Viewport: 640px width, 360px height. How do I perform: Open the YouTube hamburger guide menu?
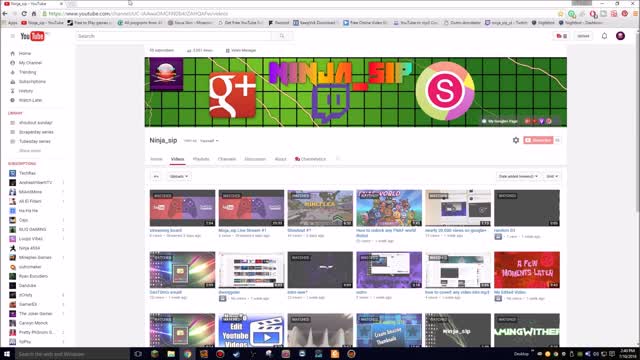[x=13, y=36]
